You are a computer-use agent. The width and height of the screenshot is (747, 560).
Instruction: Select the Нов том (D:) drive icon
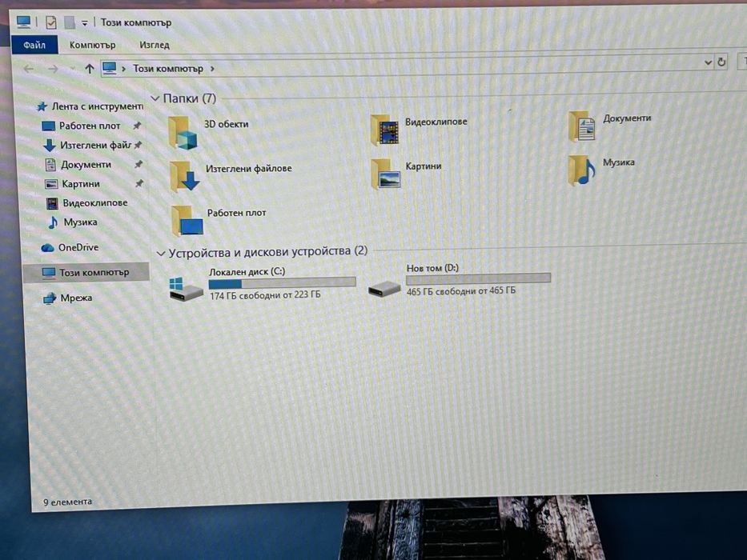tap(384, 288)
